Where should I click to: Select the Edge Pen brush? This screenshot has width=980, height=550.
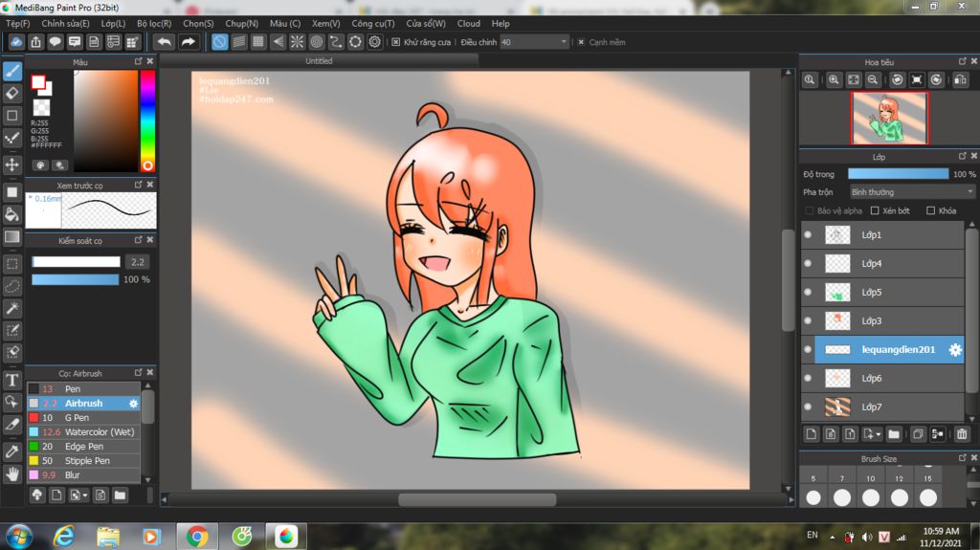84,447
